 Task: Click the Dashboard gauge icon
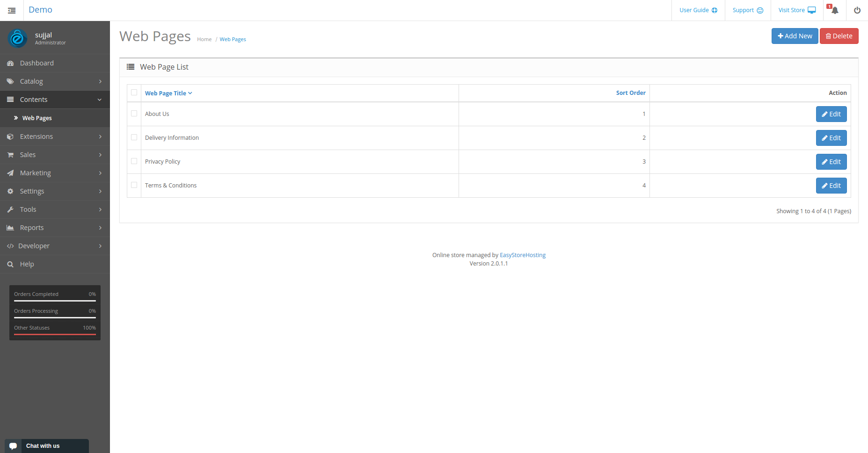point(10,63)
